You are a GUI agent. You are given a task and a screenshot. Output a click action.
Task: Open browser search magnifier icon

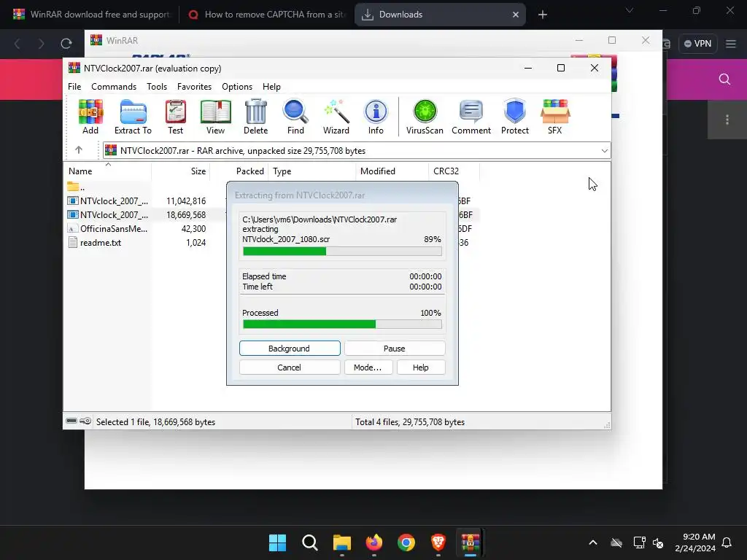(724, 79)
